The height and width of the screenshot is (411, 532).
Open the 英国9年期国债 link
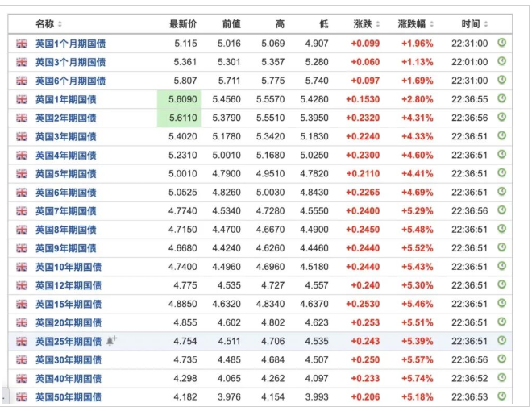tap(66, 248)
